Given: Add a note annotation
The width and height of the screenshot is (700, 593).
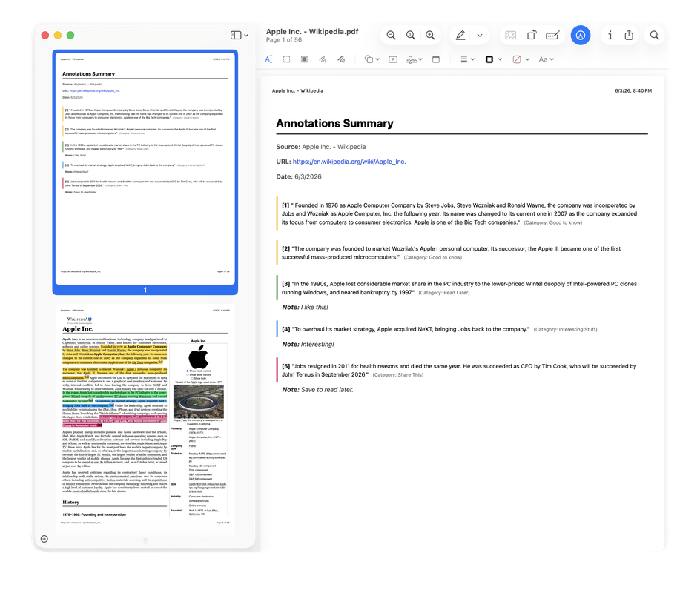Looking at the screenshot, I should pos(436,59).
